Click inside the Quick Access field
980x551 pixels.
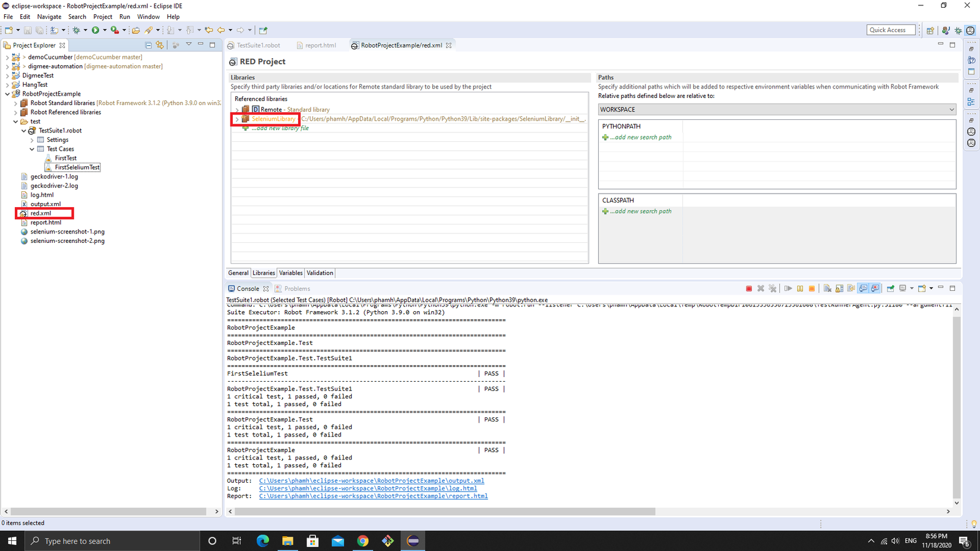click(x=891, y=30)
